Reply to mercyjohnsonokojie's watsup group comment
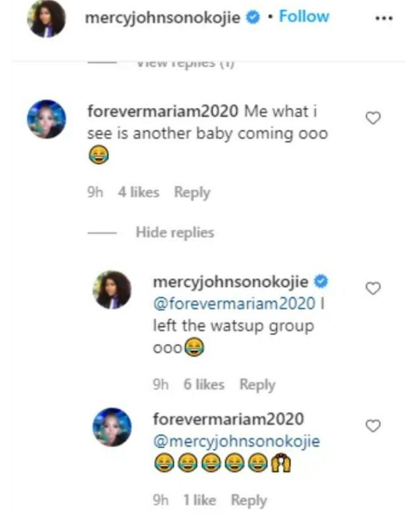 pos(257,384)
